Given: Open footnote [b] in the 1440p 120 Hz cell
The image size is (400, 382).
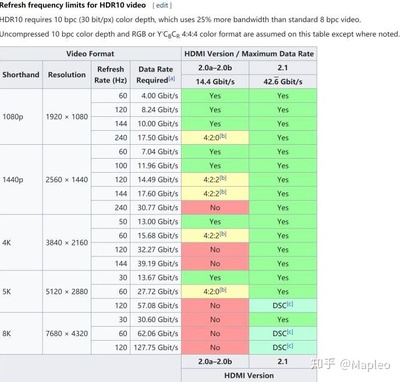Looking at the screenshot, I should pyautogui.click(x=224, y=178).
